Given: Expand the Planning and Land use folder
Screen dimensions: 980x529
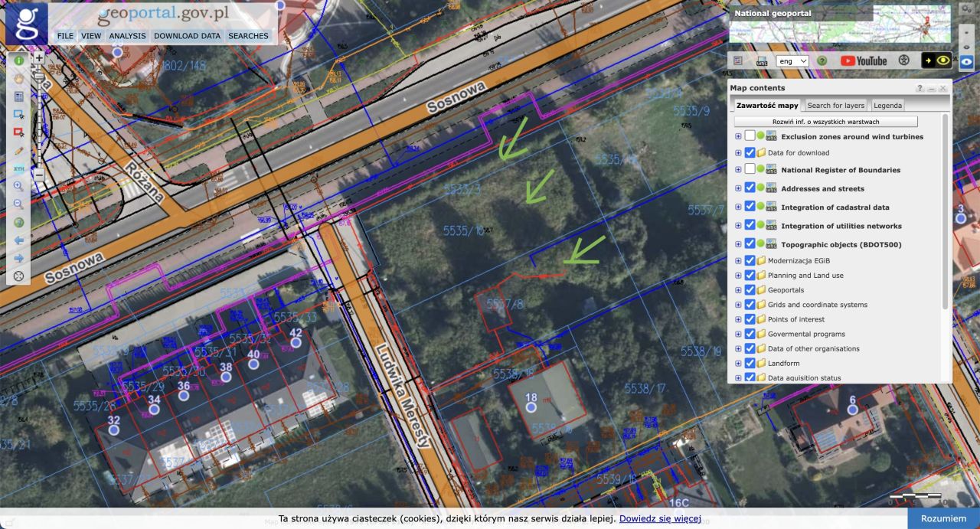Looking at the screenshot, I should [x=738, y=276].
